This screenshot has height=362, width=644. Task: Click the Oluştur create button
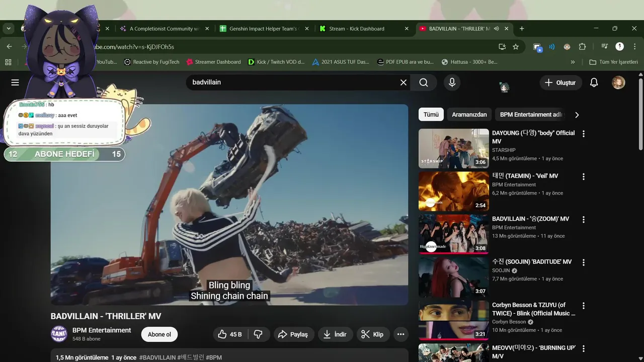[561, 82]
